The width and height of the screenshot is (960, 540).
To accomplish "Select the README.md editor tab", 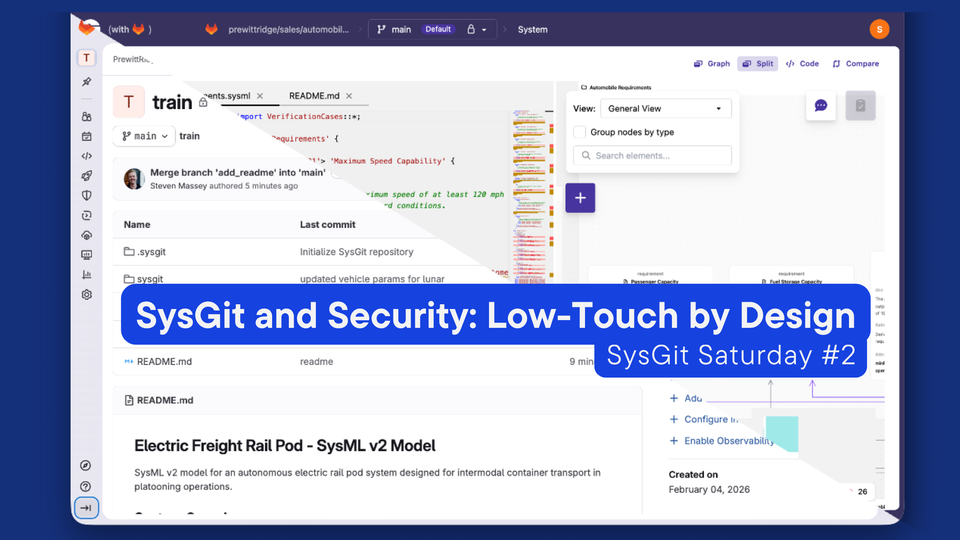I will (x=314, y=96).
